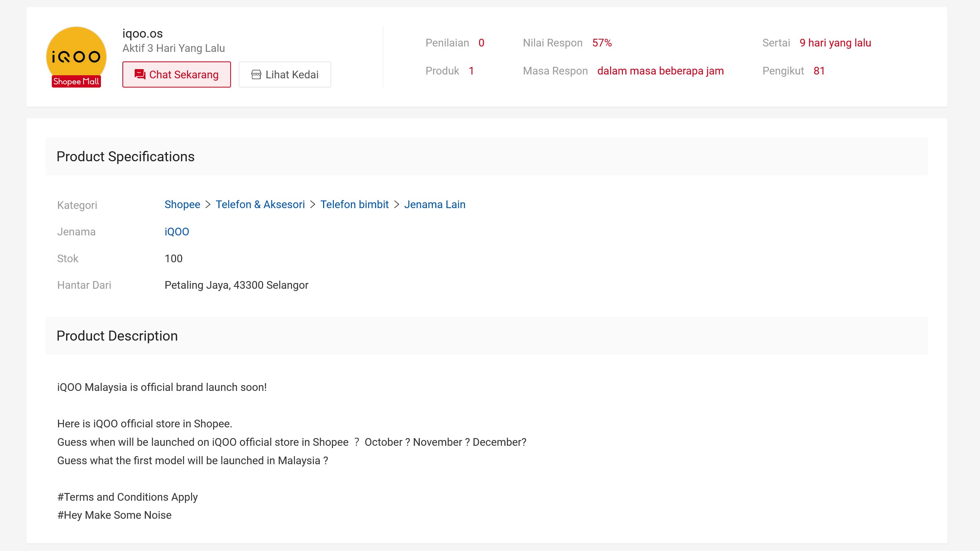Click the Penilaian count value
Viewport: 980px width, 551px height.
coord(481,43)
